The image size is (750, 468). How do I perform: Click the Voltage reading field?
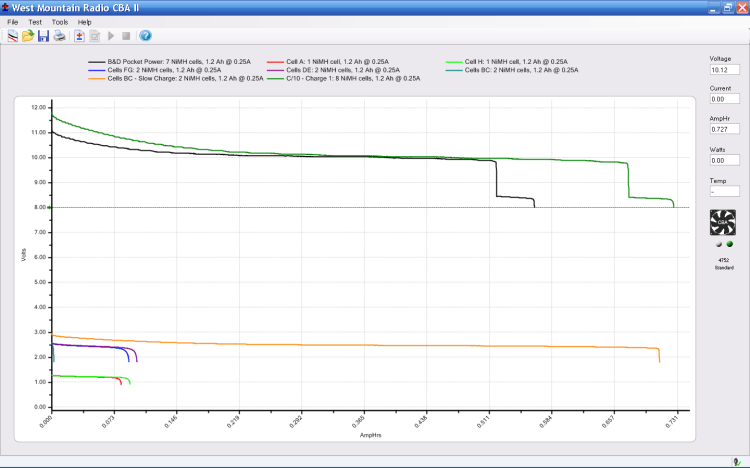(723, 70)
